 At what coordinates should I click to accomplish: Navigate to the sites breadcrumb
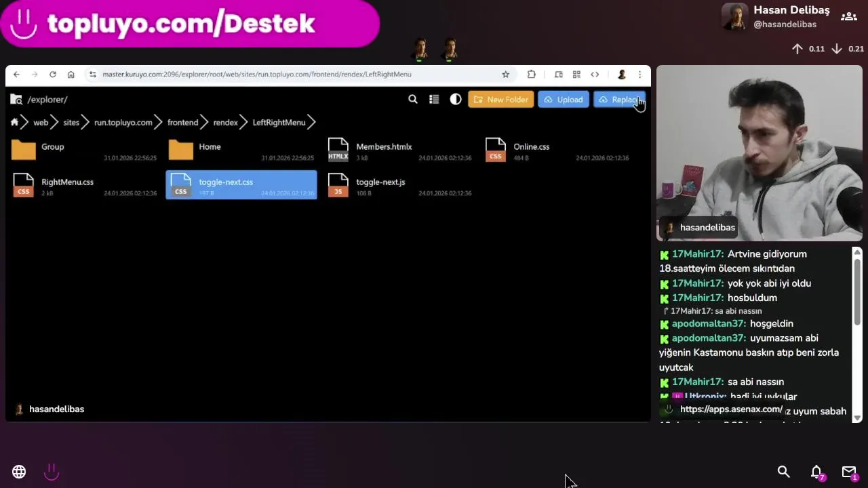pyautogui.click(x=71, y=123)
